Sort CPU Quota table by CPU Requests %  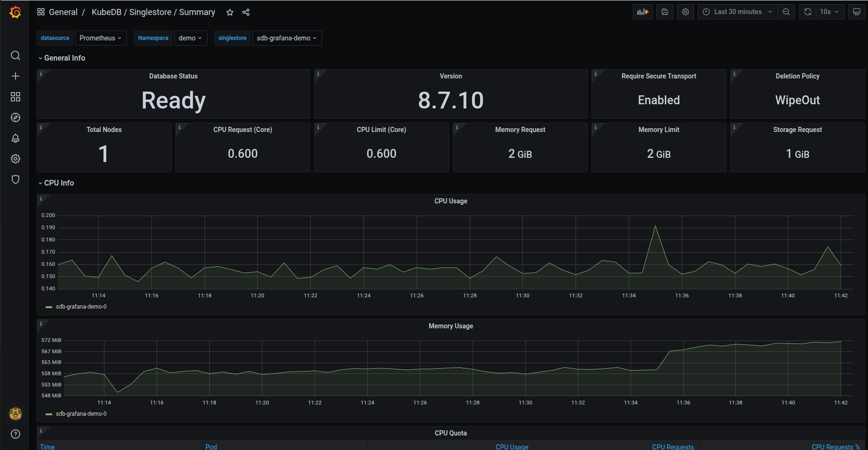(836, 447)
